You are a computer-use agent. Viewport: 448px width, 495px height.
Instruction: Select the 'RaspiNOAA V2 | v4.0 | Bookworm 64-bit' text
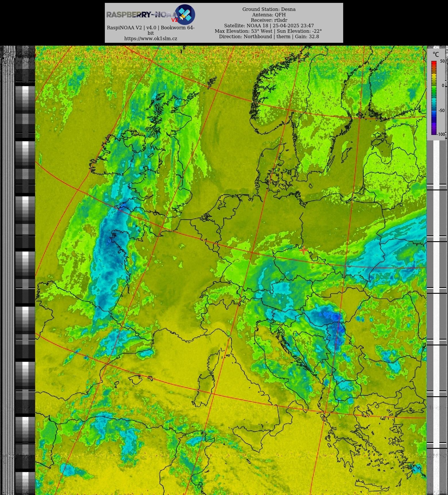coord(150,30)
